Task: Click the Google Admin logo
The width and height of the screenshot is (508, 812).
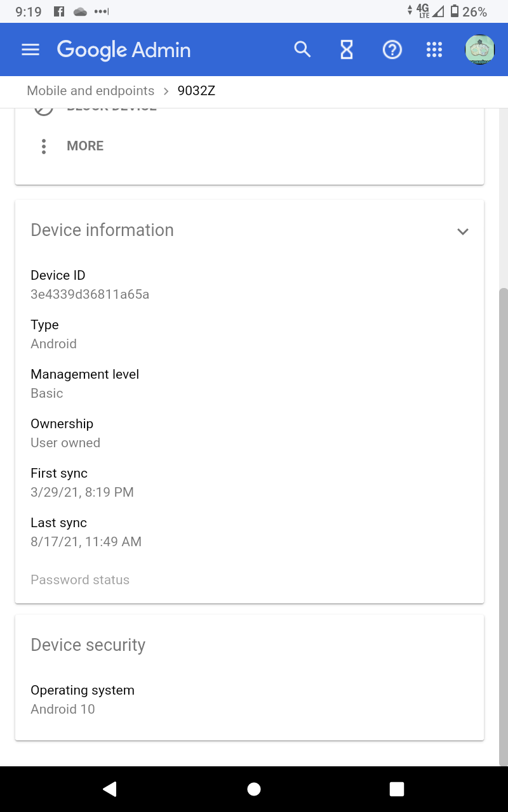Action: 124,50
